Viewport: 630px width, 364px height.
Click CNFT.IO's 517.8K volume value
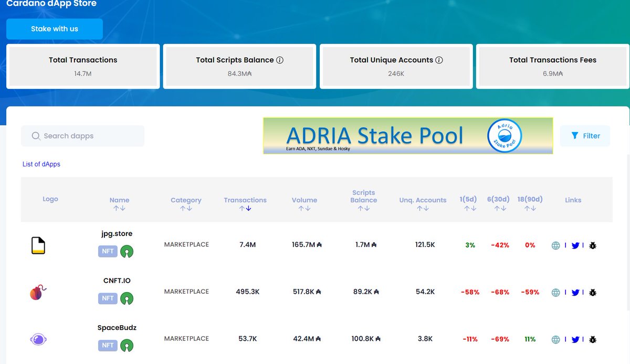307,292
